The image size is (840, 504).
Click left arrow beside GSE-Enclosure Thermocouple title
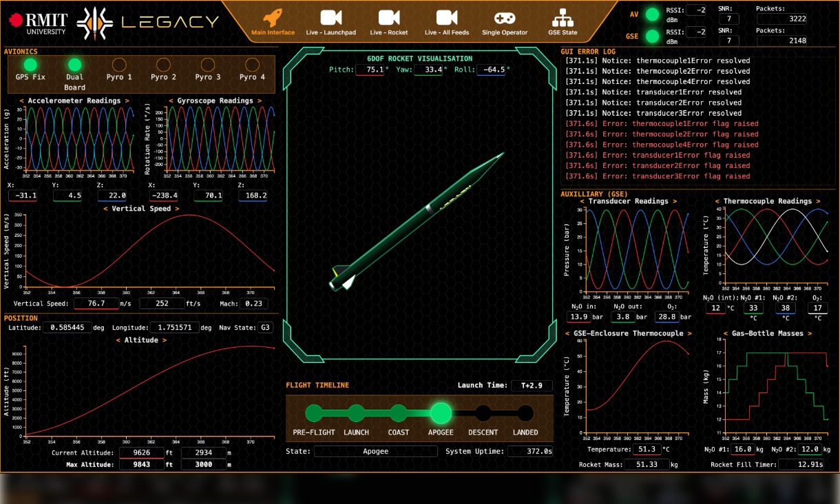point(569,333)
